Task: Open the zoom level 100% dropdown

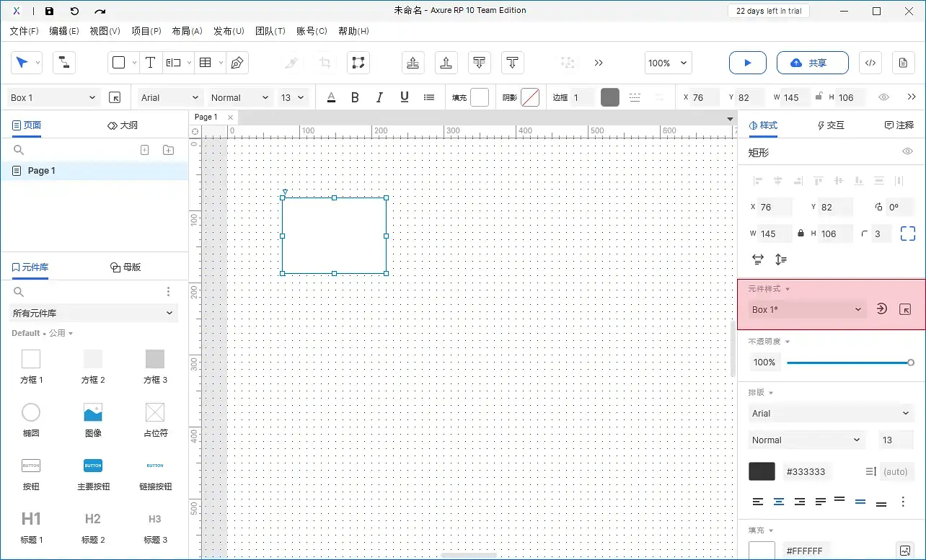Action: [668, 63]
